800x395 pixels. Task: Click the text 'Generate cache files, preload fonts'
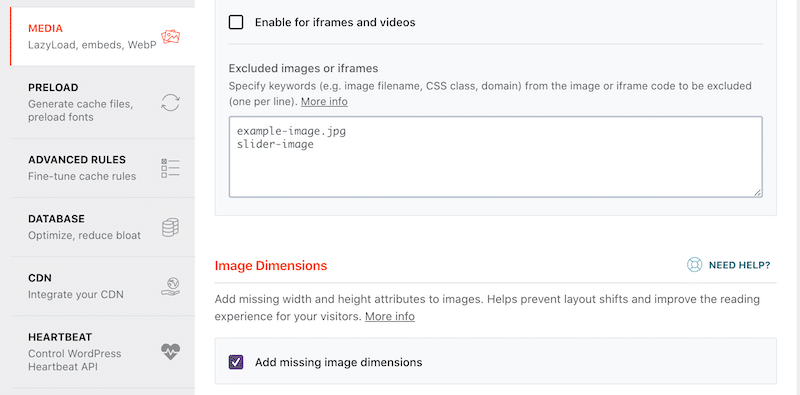pyautogui.click(x=81, y=111)
